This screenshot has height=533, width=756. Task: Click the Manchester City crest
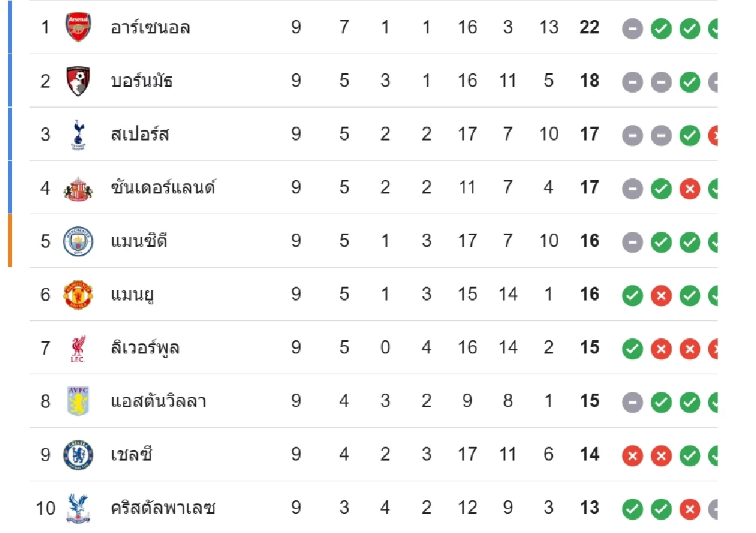tap(79, 241)
